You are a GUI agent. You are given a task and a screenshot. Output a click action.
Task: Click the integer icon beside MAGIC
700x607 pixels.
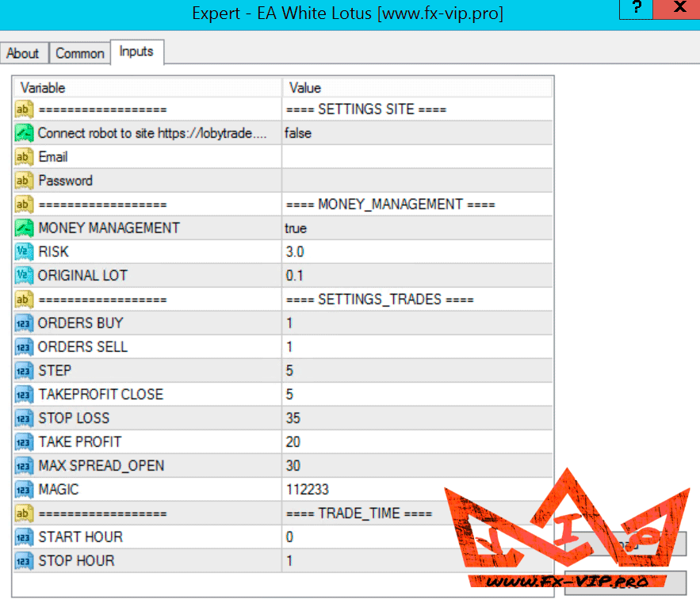25,490
